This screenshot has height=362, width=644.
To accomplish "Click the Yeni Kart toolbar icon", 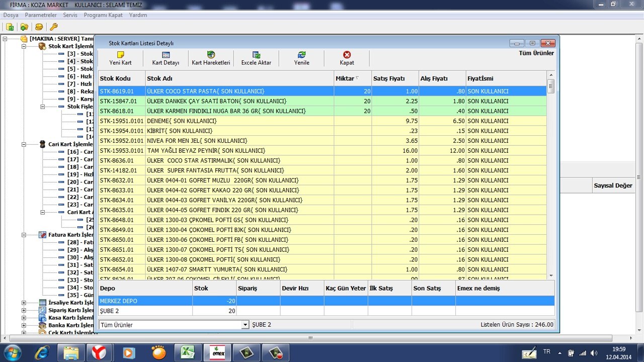I will [x=120, y=55].
